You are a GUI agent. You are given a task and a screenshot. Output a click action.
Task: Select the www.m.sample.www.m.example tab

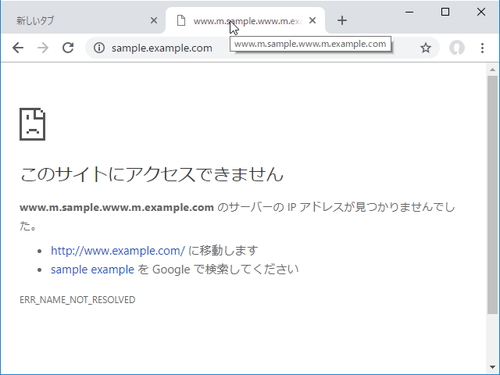[x=245, y=21]
